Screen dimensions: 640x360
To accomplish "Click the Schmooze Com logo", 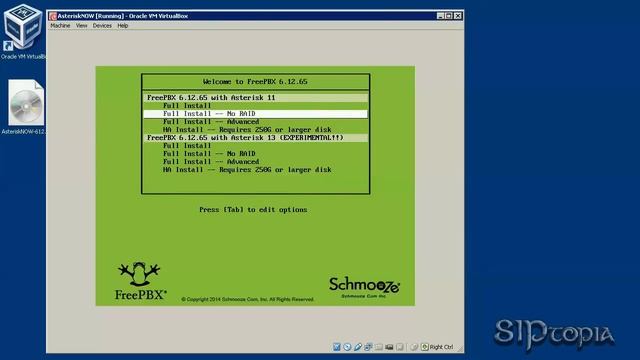I will tap(364, 287).
